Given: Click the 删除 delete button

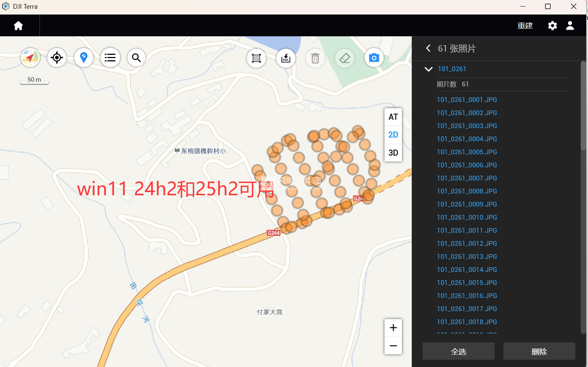Looking at the screenshot, I should tap(539, 351).
